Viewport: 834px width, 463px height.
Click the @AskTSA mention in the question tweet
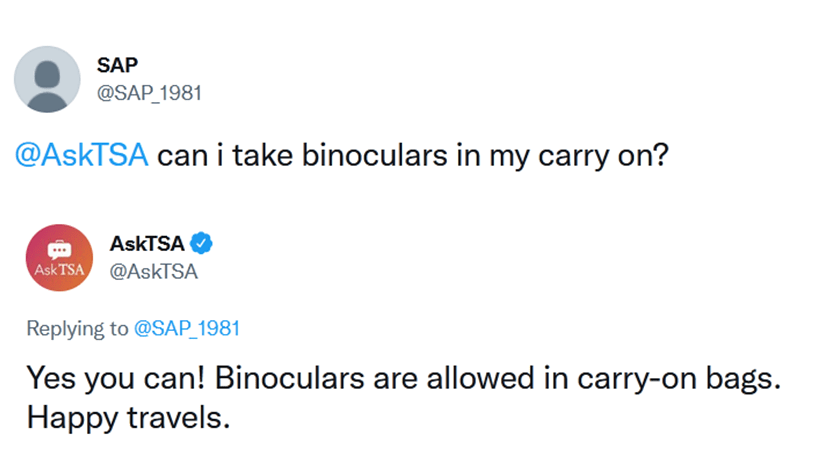pyautogui.click(x=81, y=155)
